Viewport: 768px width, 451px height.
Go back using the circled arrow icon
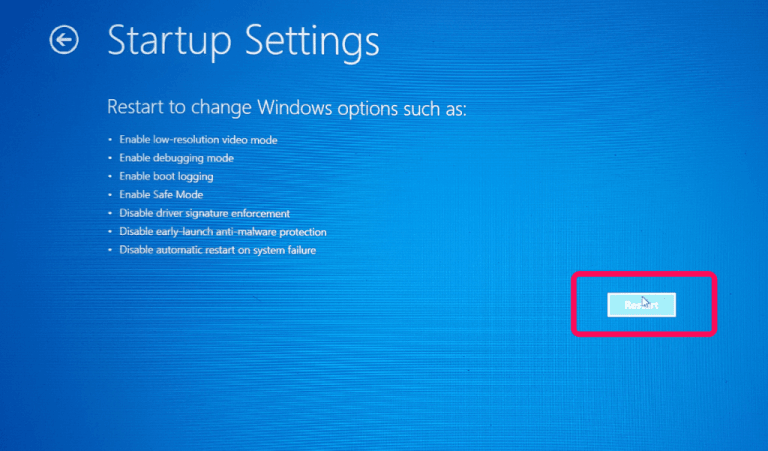pos(64,39)
